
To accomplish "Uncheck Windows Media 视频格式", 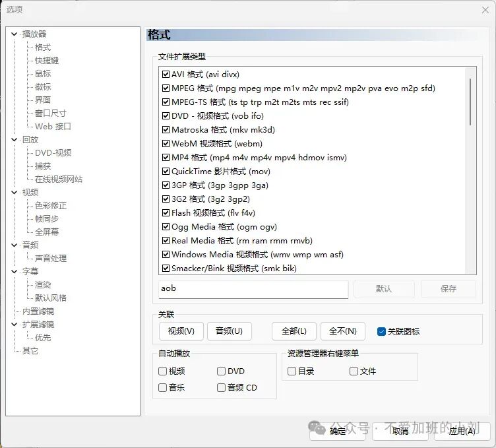I will pos(166,255).
